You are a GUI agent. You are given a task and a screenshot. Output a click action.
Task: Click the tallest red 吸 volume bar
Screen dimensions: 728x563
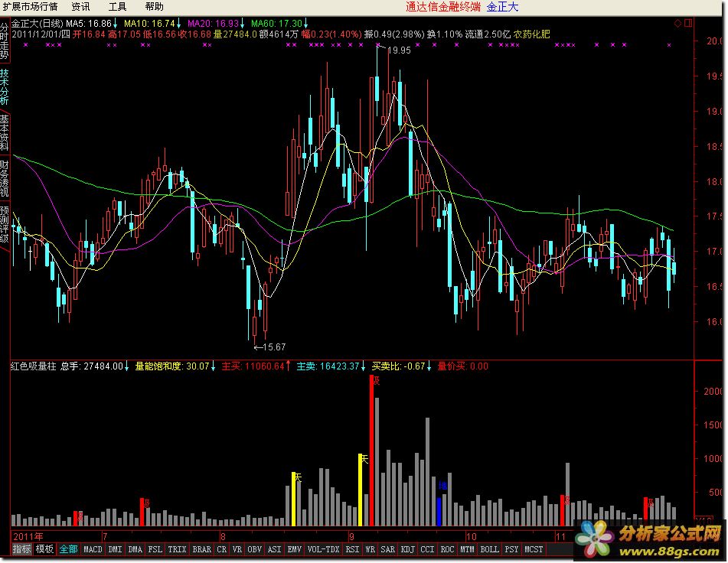pyautogui.click(x=371, y=451)
